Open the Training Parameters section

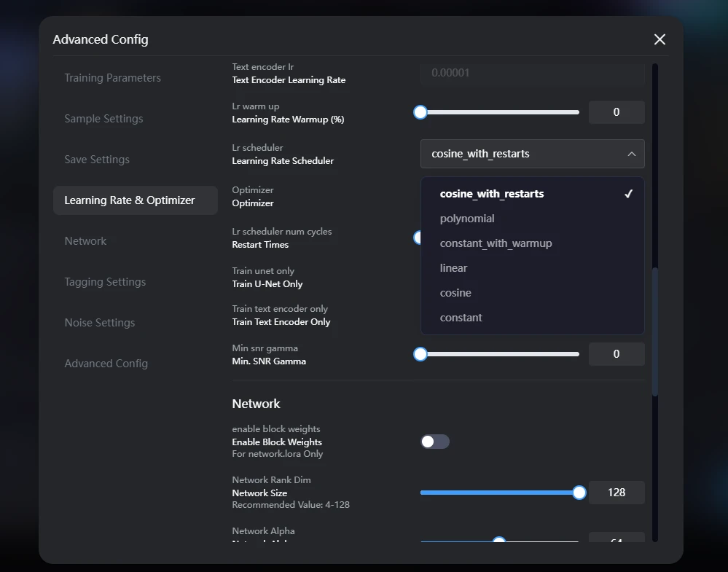pos(112,78)
